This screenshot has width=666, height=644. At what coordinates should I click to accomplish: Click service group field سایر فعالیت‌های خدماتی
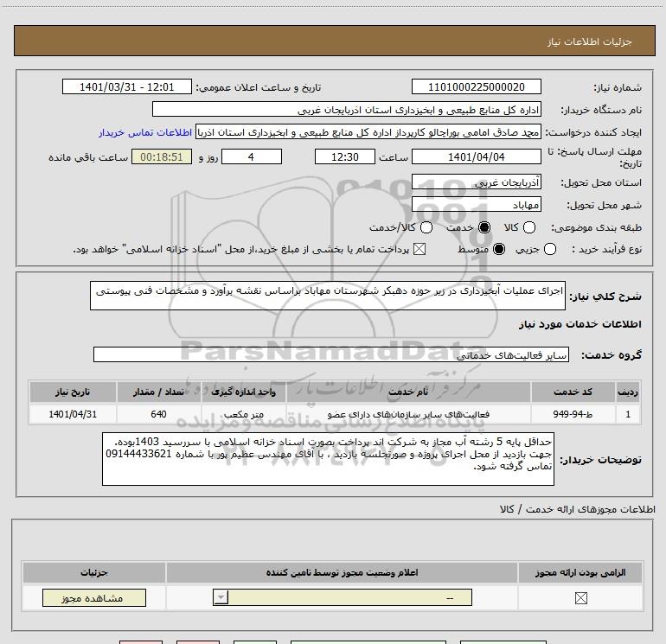tap(331, 354)
